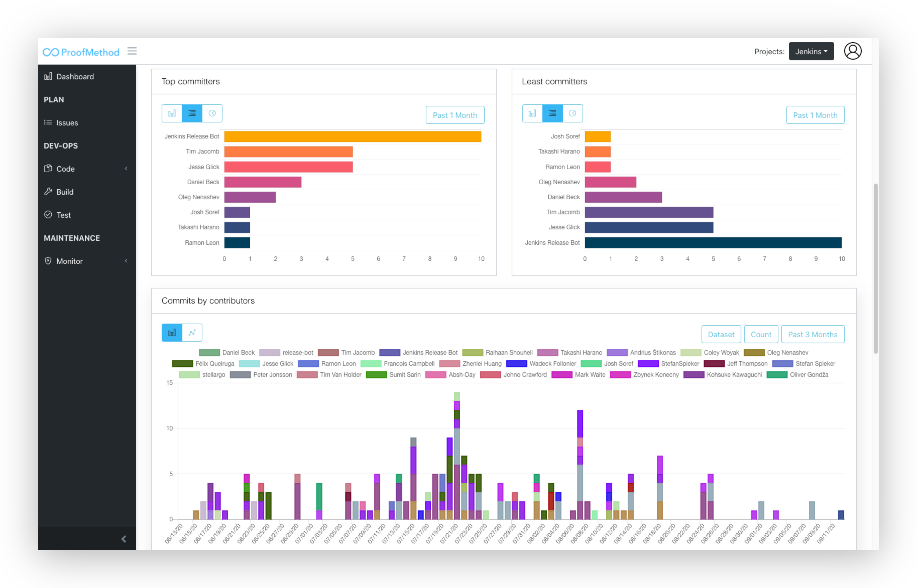The width and height of the screenshot is (917, 588).
Task: Go to Issues in sidebar
Action: pos(67,123)
